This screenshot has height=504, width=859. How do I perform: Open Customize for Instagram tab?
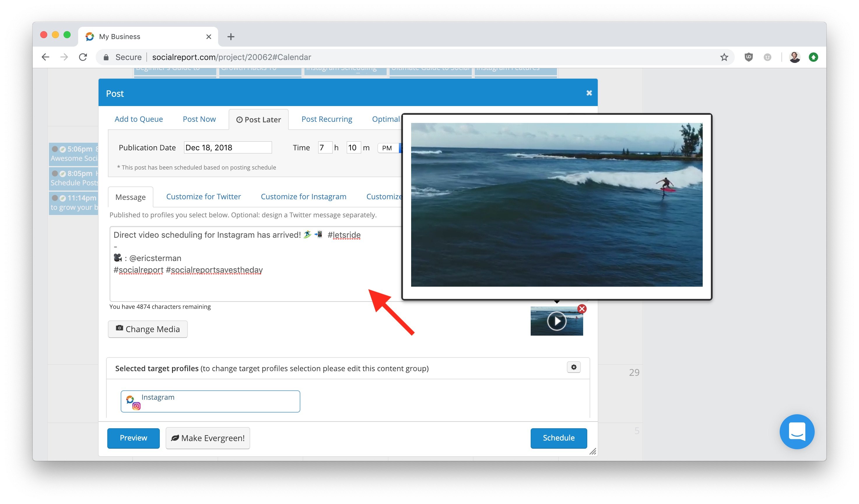click(303, 196)
